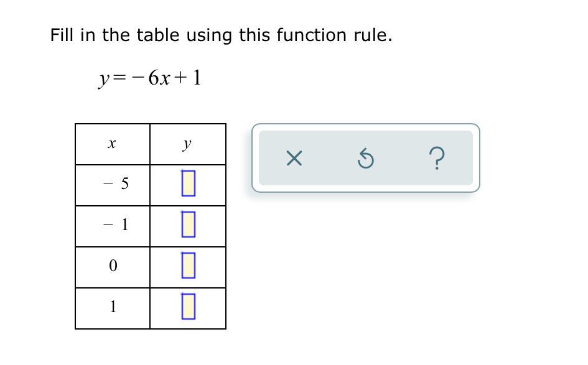Click the equation y = −6x + 1
Image resolution: width=588 pixels, height=365 pixels.
[150, 79]
